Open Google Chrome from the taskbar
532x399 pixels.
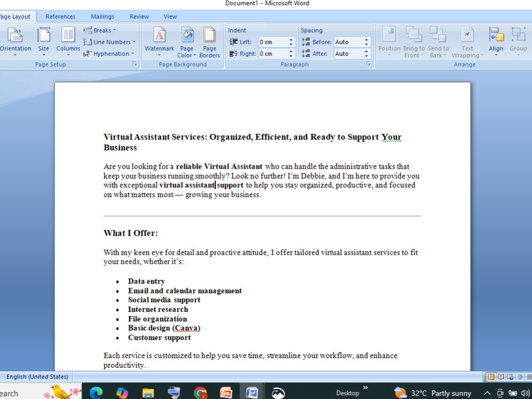click(200, 393)
